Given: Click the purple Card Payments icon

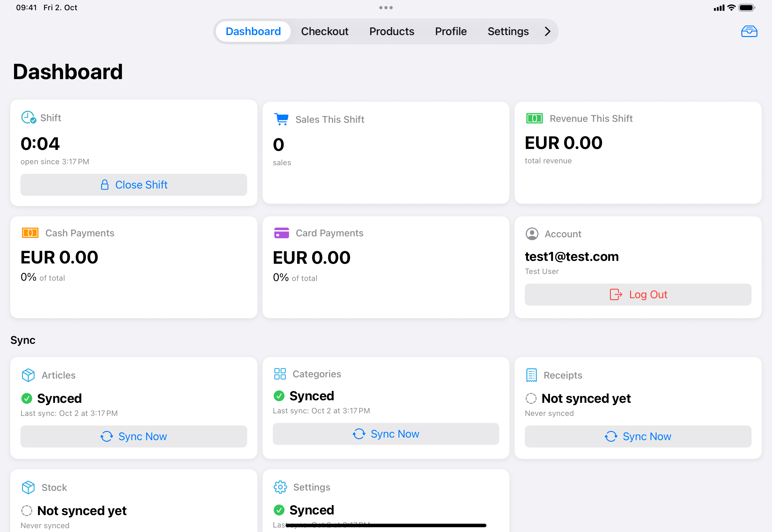Looking at the screenshot, I should click(x=281, y=233).
